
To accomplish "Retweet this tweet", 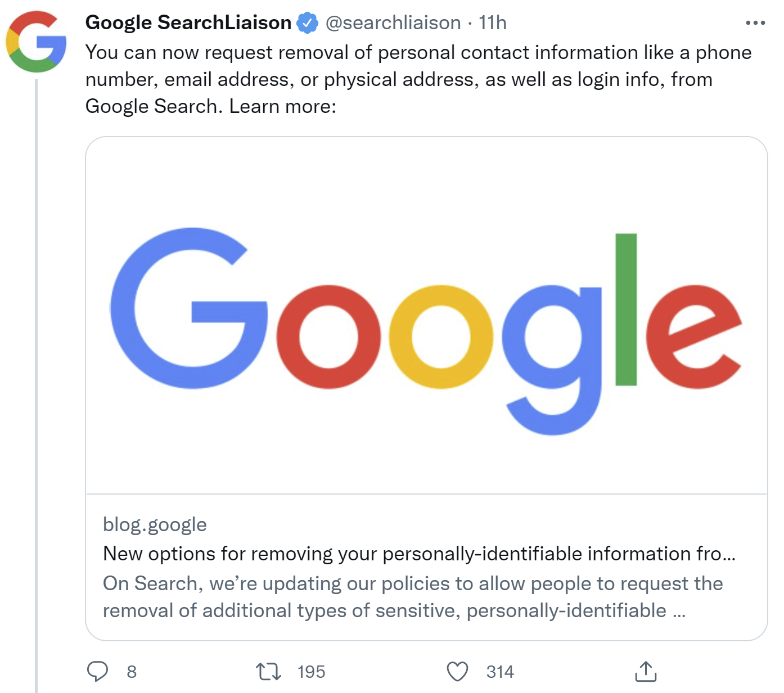I will pos(268,671).
